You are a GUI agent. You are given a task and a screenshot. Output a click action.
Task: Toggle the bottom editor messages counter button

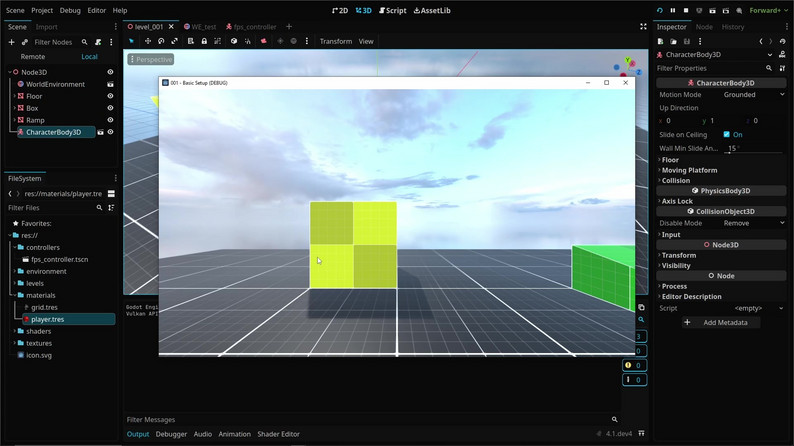634,380
